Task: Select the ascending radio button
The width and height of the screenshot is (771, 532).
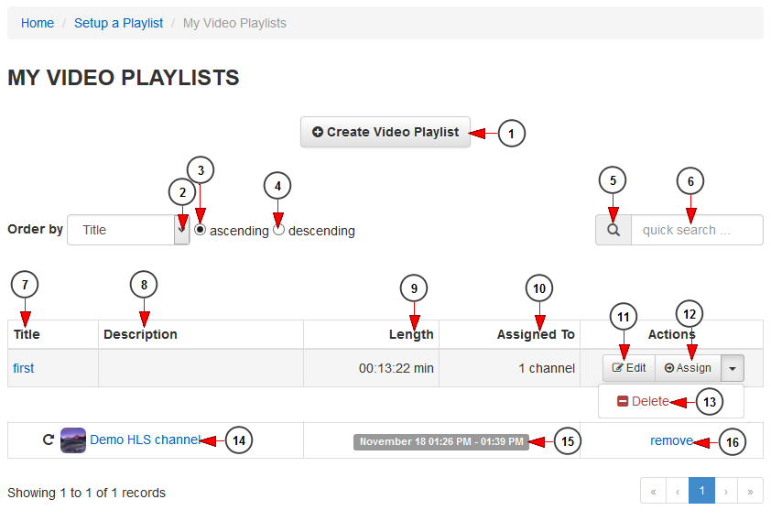Action: coord(200,230)
